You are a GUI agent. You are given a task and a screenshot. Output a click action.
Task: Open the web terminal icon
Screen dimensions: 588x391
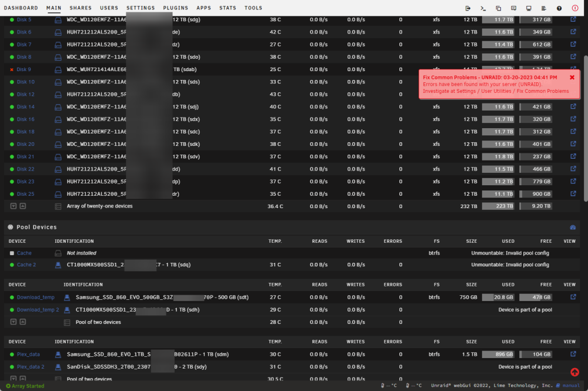[x=483, y=8]
